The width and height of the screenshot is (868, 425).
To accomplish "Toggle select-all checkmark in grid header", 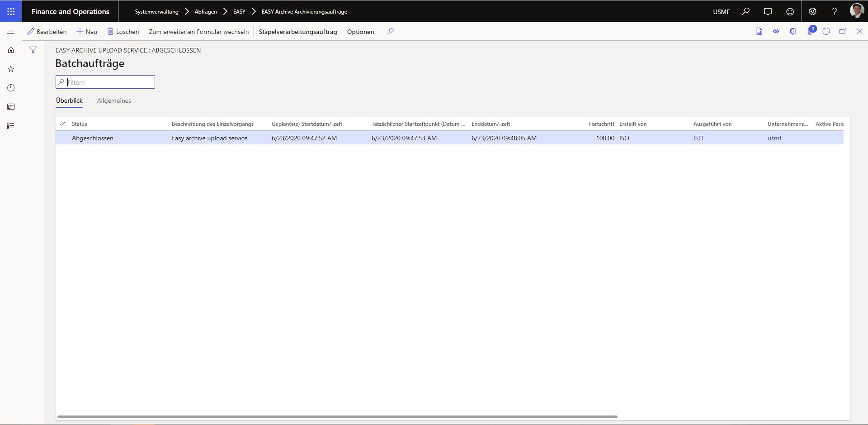I will (62, 124).
